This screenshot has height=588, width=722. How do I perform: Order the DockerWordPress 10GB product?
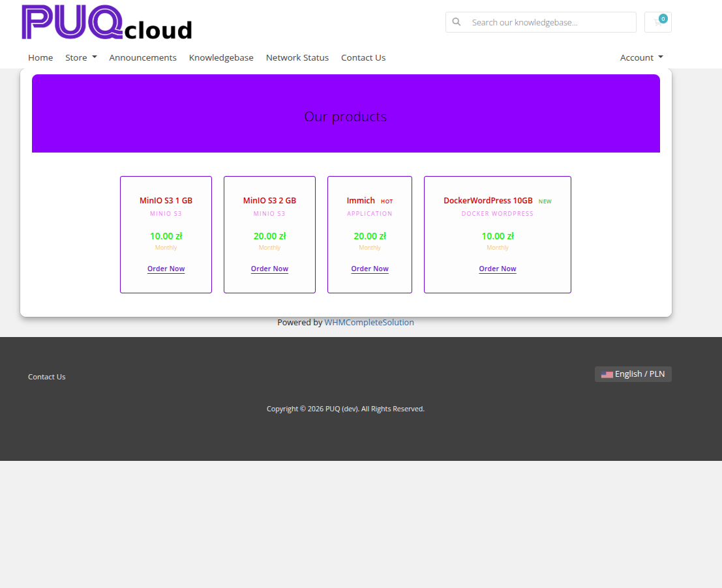point(498,269)
